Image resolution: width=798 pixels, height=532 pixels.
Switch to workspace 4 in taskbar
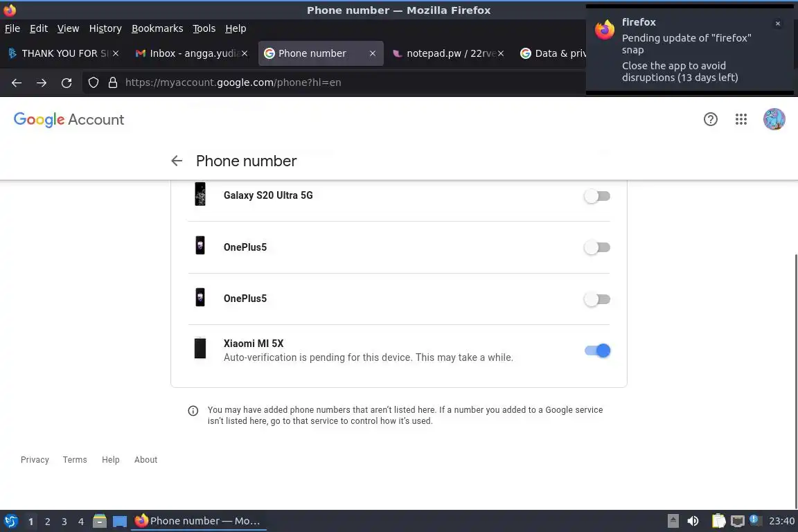point(81,522)
